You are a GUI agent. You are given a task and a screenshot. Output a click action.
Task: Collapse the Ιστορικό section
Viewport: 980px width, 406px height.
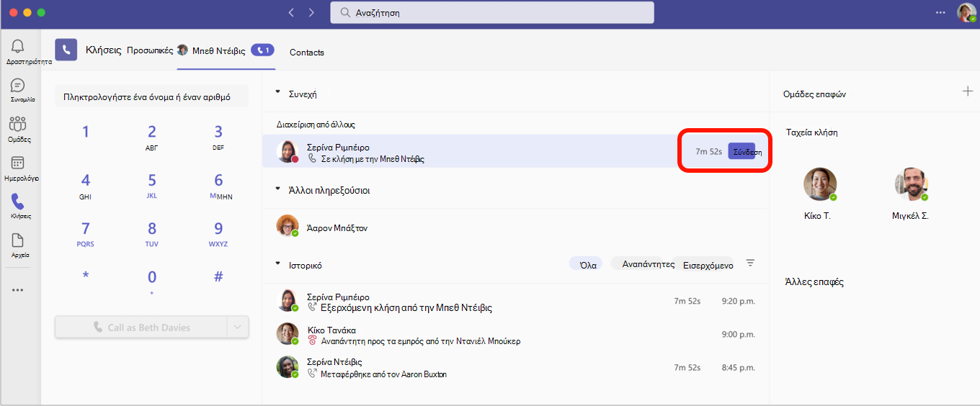(278, 264)
